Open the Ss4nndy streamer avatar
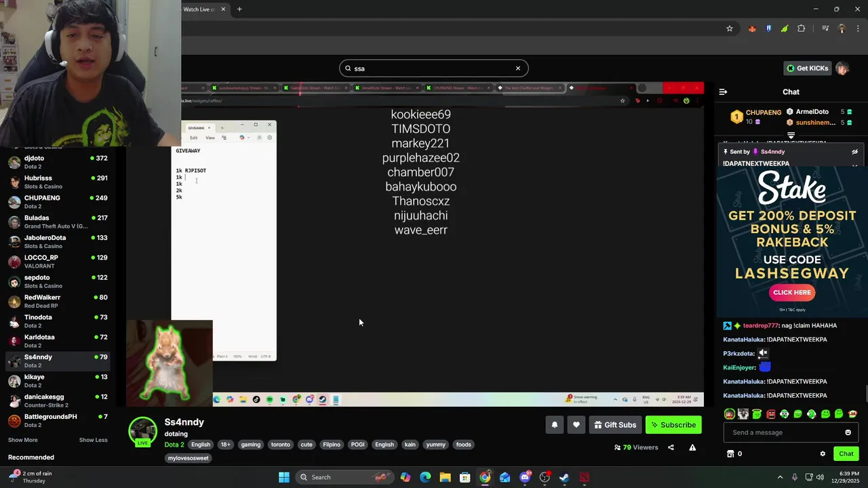Screen dimensions: 868x488 click(x=142, y=431)
